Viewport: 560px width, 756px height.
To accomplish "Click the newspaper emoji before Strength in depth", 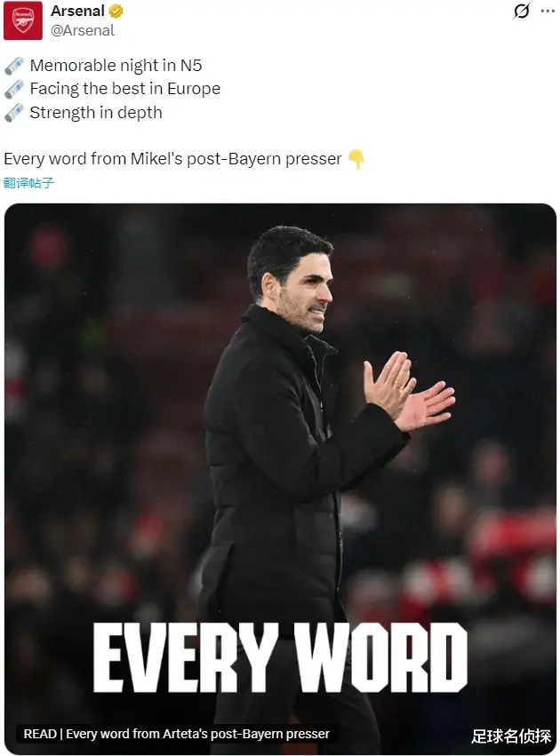I will [x=14, y=113].
